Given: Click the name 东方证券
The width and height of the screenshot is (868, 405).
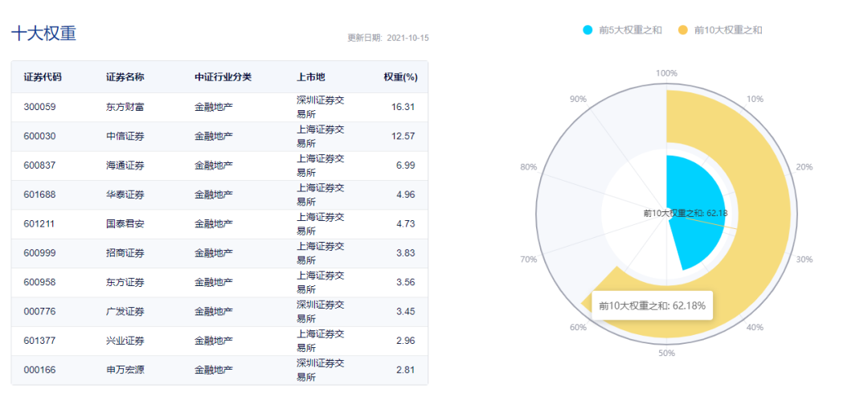Looking at the screenshot, I should (125, 282).
